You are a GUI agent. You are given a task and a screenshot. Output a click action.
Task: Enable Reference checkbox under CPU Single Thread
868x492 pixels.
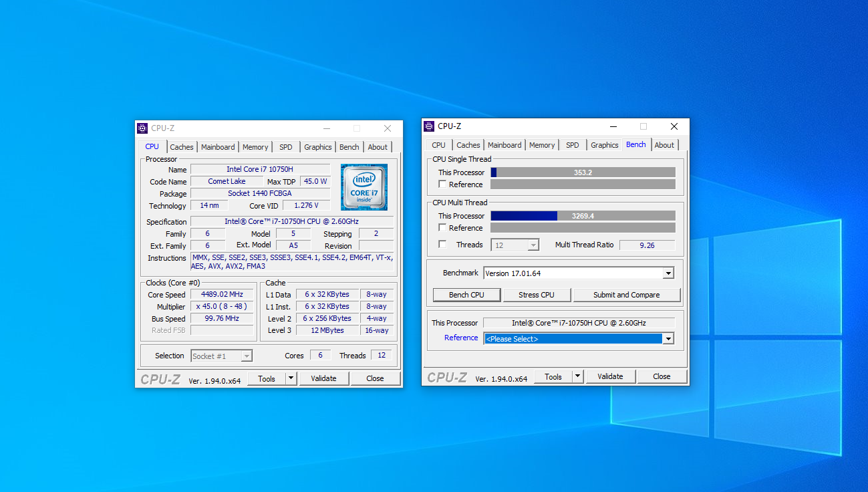point(442,184)
